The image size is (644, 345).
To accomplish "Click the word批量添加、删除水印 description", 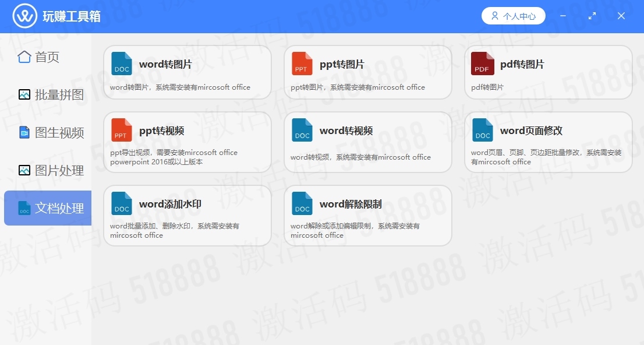I will (175, 231).
